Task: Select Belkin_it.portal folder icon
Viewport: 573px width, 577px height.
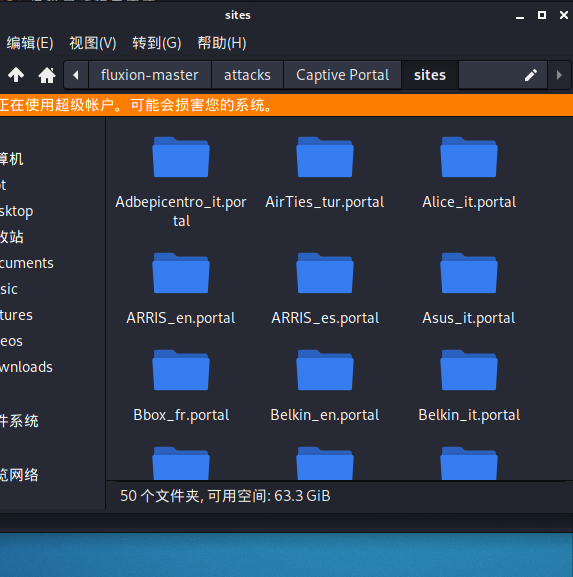Action: (469, 370)
